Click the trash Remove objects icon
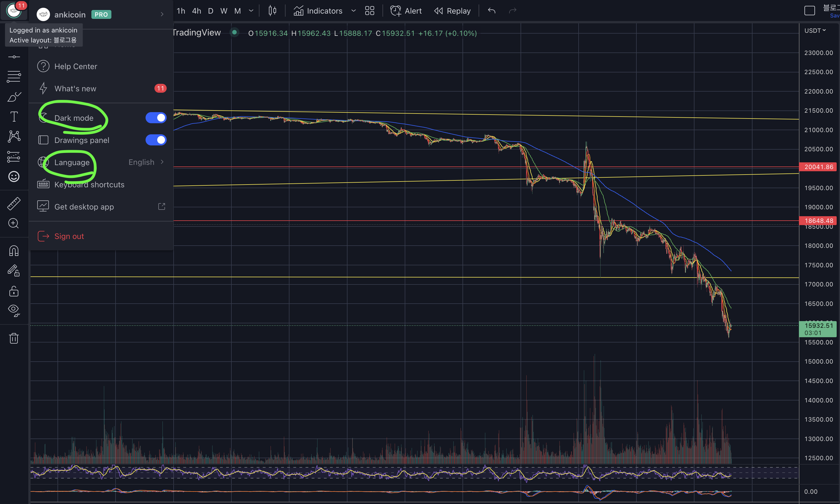Viewport: 840px width, 504px height. (x=14, y=338)
